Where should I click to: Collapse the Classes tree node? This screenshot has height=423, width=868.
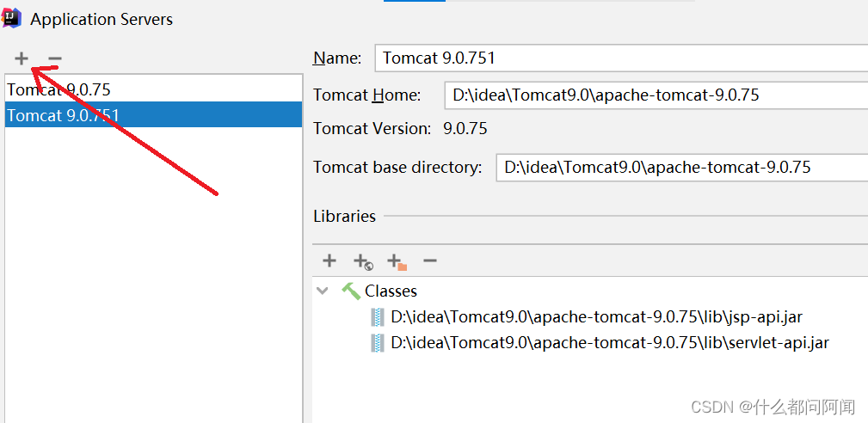coord(323,291)
